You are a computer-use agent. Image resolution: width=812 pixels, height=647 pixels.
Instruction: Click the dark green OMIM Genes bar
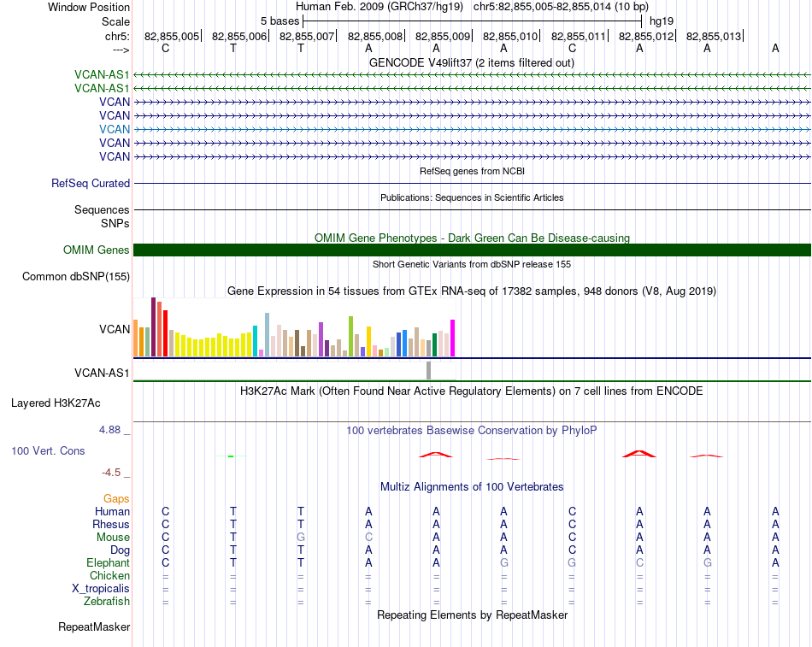pos(472,250)
